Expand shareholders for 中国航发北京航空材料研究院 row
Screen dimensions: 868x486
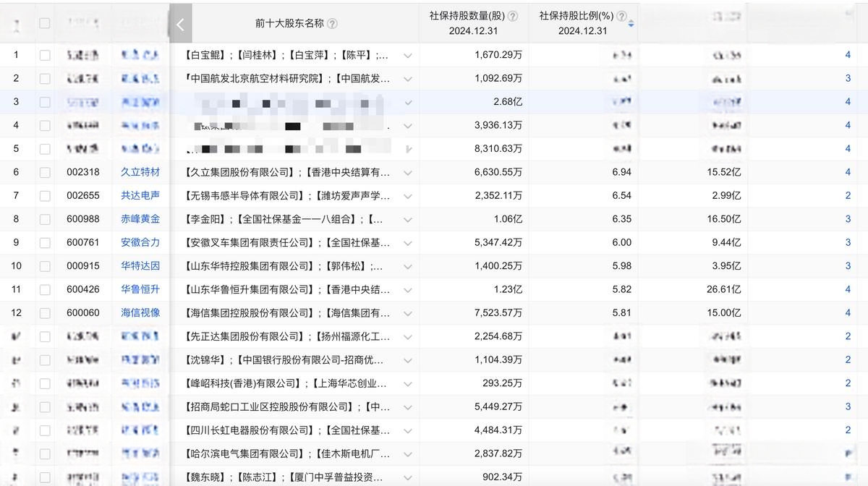[x=408, y=78]
